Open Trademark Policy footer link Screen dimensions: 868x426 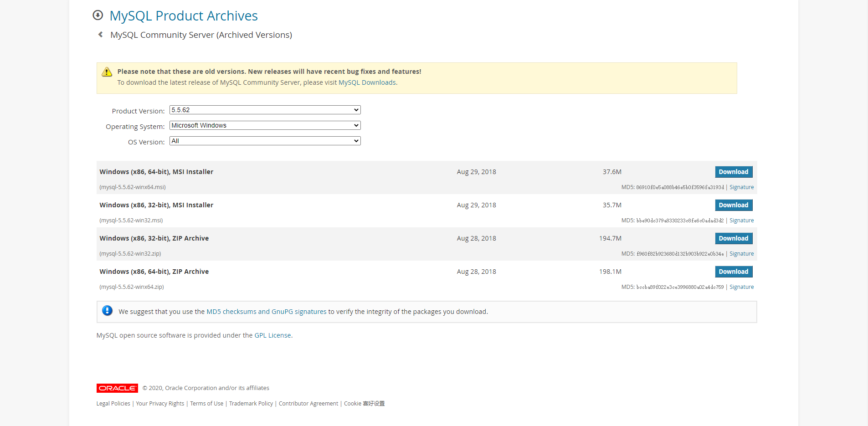(251, 404)
